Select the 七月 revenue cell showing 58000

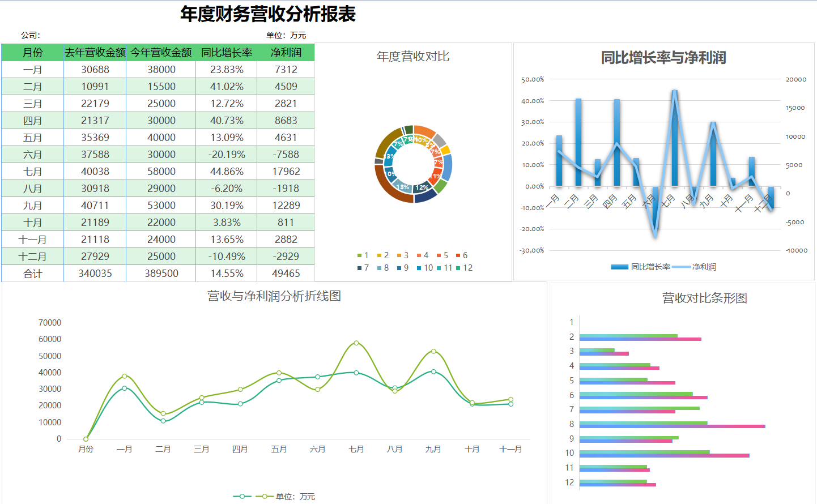click(160, 171)
